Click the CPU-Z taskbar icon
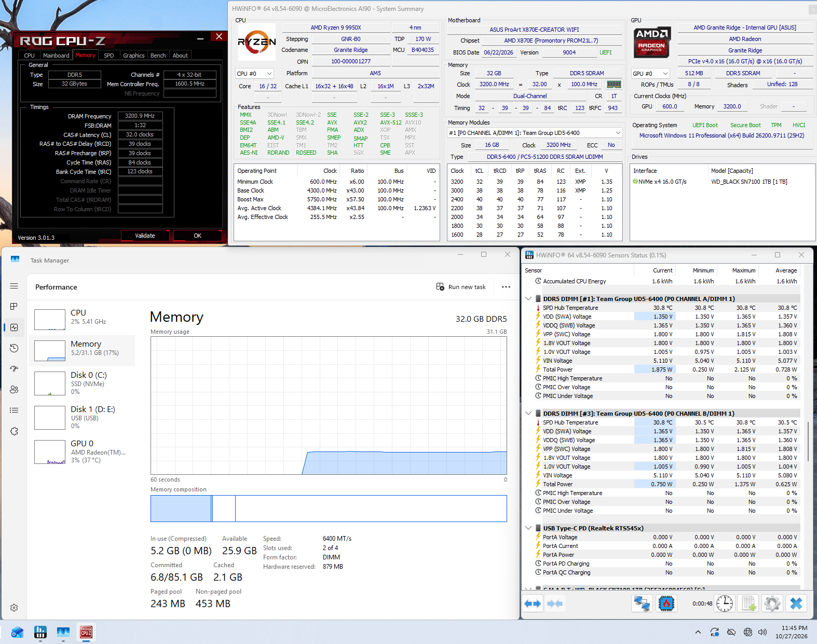 pyautogui.click(x=86, y=632)
